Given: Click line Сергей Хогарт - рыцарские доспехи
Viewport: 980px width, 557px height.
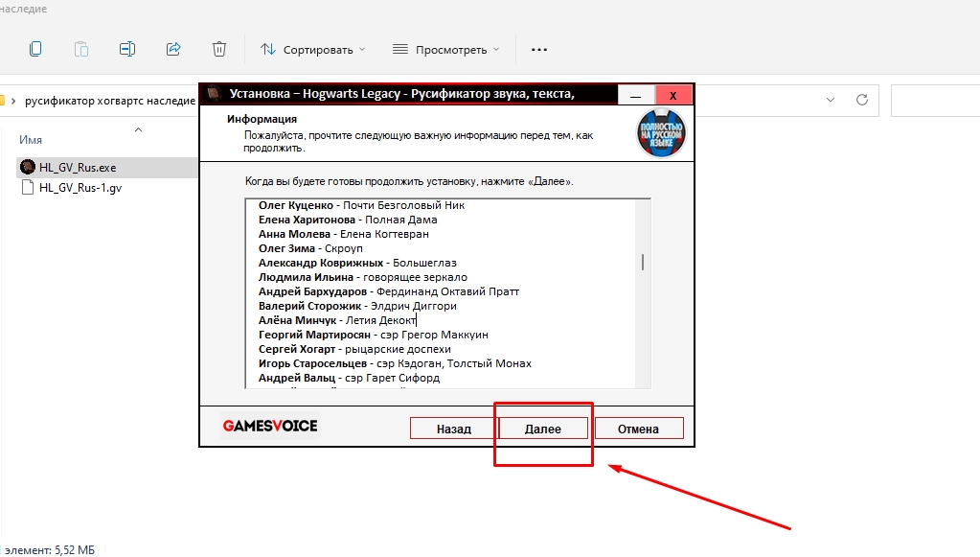Looking at the screenshot, I should pos(354,349).
